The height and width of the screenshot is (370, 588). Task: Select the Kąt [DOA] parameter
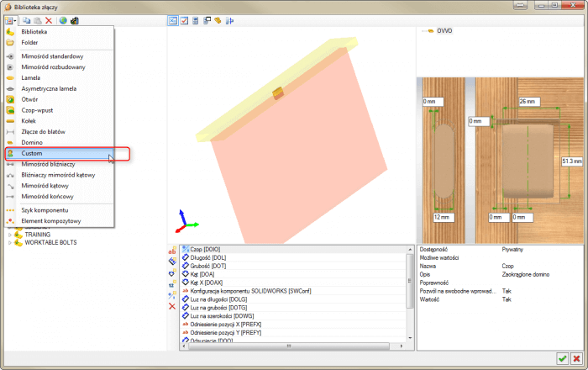tap(294, 274)
